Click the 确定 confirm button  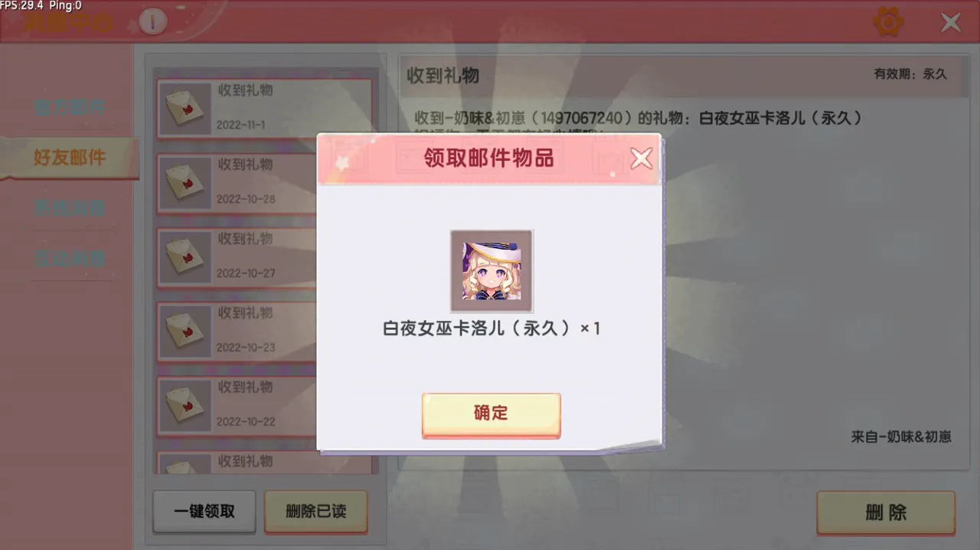click(491, 414)
